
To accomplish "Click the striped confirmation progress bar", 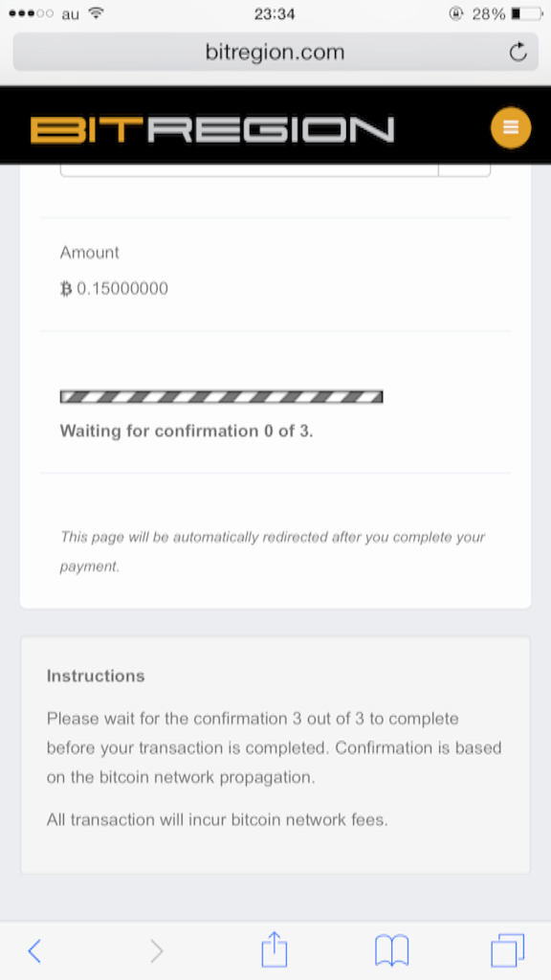I will [221, 396].
